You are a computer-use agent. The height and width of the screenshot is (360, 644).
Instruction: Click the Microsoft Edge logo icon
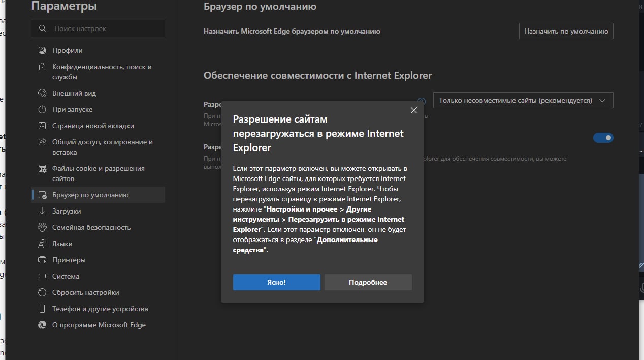[x=43, y=325]
